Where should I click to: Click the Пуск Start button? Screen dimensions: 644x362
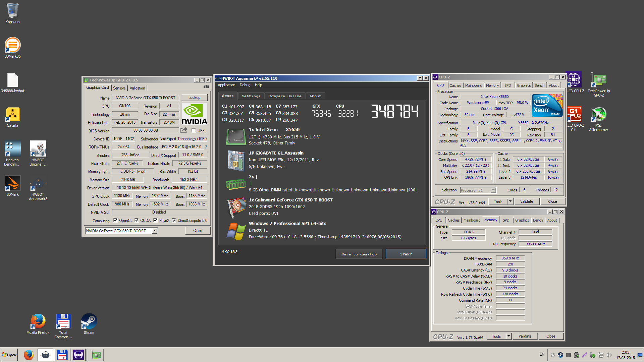(x=9, y=355)
